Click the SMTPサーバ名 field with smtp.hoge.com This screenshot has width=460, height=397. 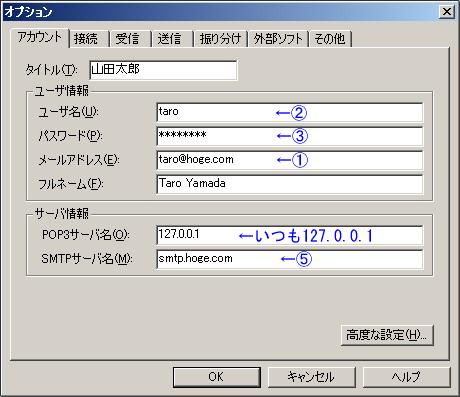(x=290, y=259)
